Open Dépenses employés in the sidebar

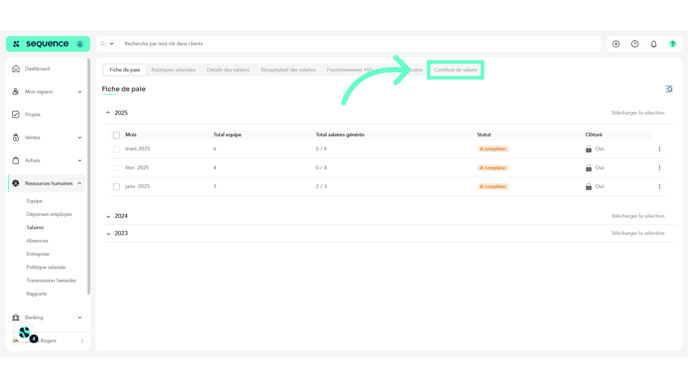click(x=49, y=214)
